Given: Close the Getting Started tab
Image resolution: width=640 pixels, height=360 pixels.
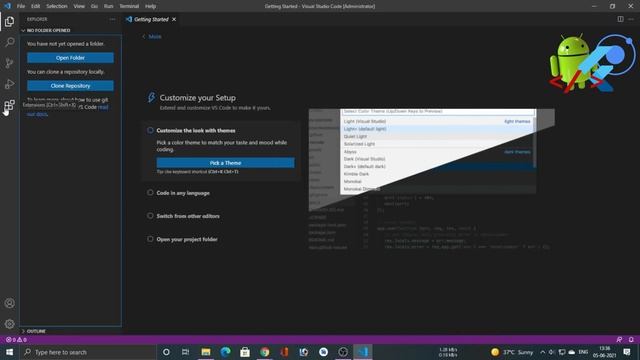Looking at the screenshot, I should (x=174, y=19).
